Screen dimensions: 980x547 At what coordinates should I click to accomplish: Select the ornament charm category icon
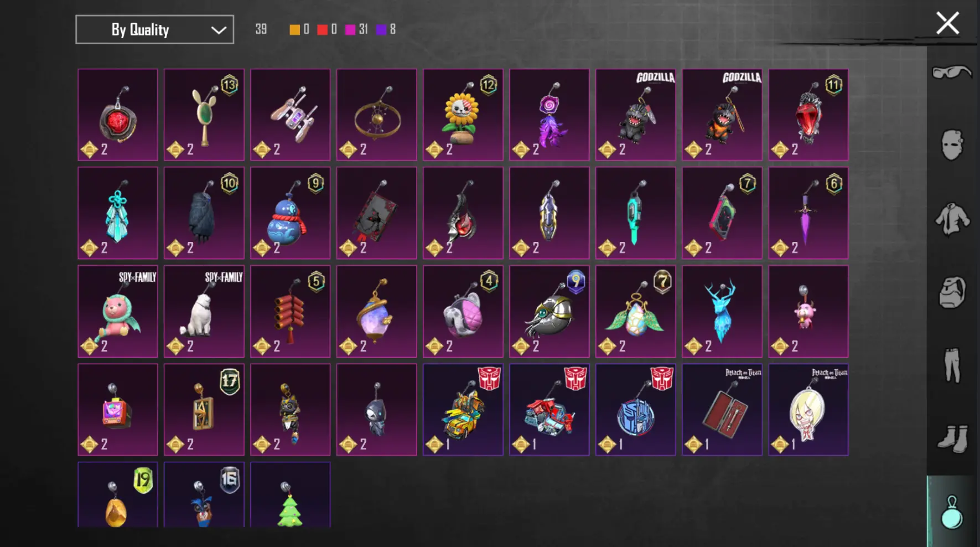[952, 512]
